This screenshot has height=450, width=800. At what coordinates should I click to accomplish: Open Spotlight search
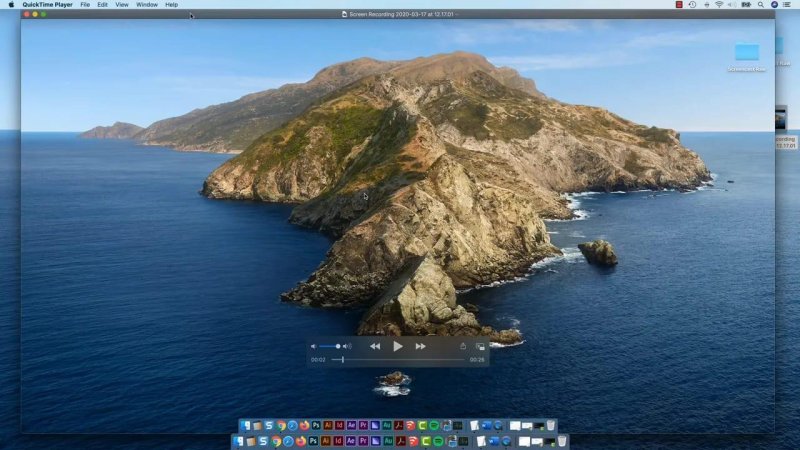click(761, 5)
